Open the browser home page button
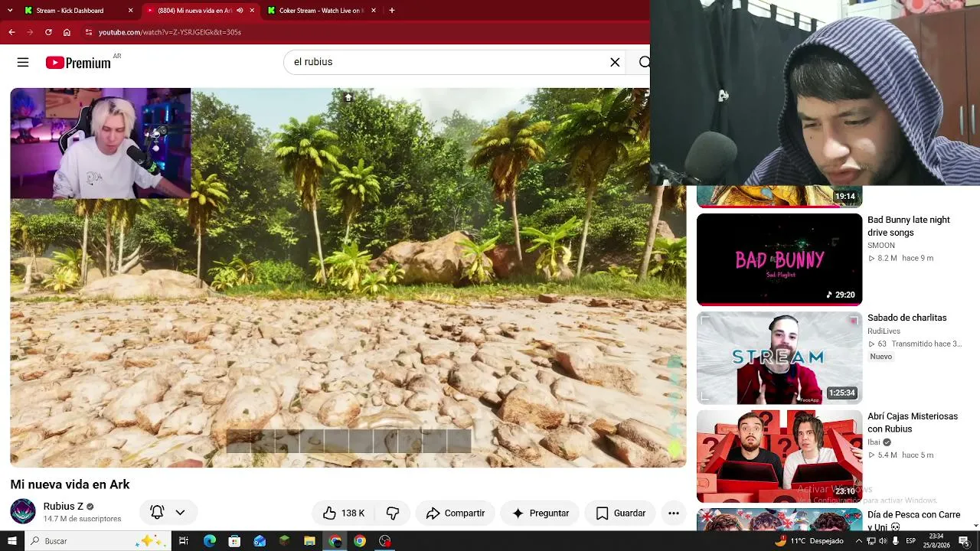Screen dimensions: 980x551 point(67,32)
